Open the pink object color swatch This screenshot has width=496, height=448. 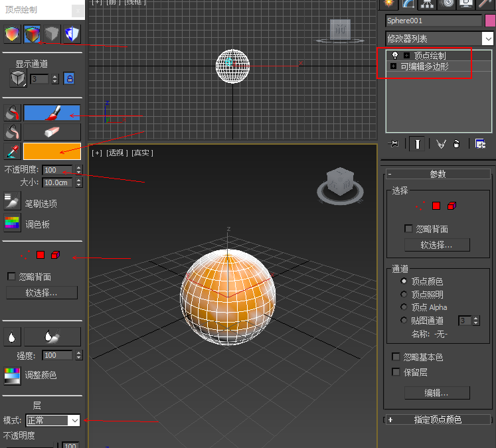pyautogui.click(x=490, y=21)
